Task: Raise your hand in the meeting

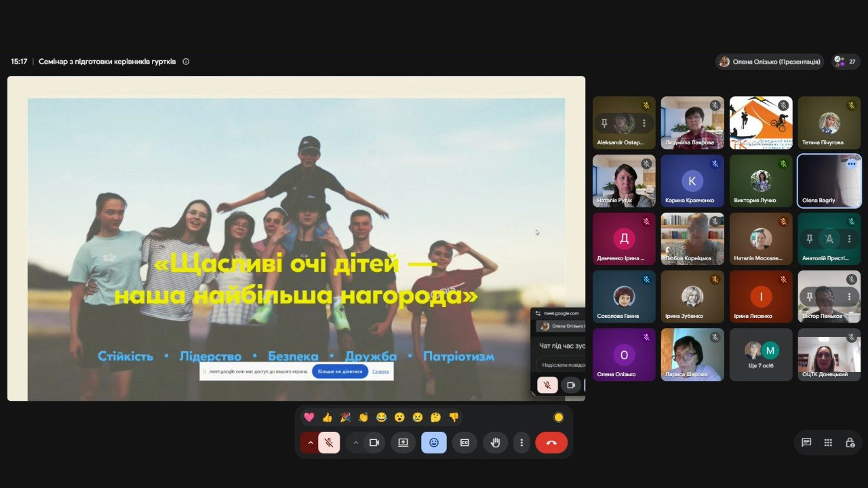Action: click(495, 443)
